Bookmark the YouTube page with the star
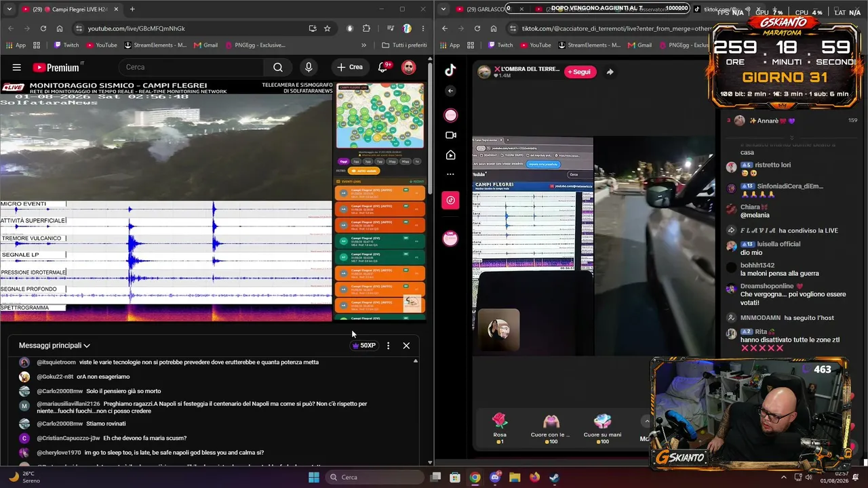 (327, 28)
